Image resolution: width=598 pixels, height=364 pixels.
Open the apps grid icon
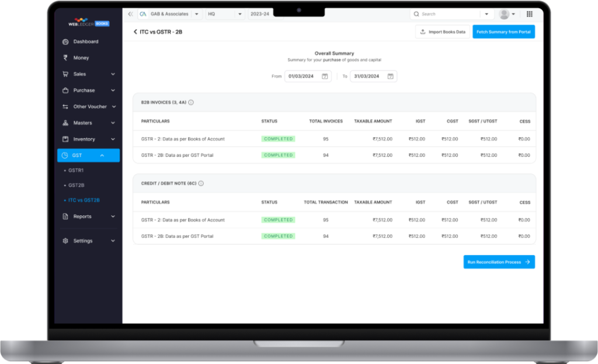pos(529,14)
